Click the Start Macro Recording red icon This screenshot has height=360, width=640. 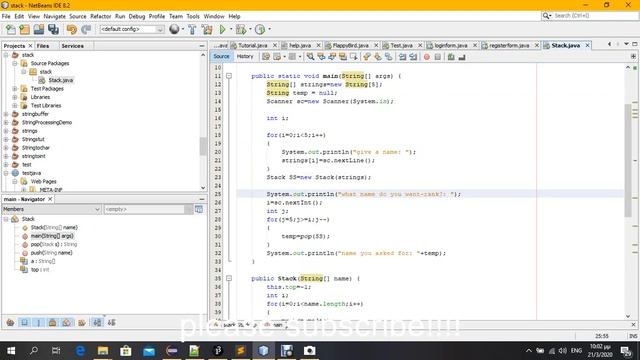click(427, 57)
